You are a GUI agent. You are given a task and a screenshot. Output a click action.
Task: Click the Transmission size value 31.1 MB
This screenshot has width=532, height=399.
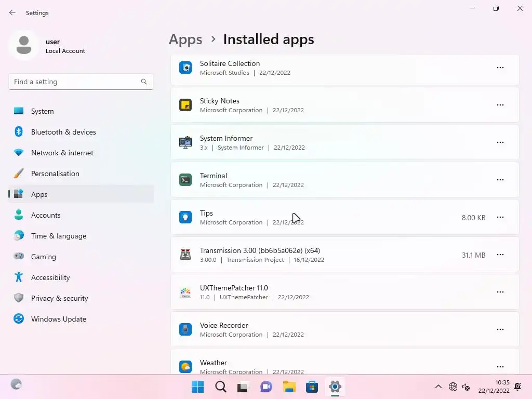[473, 255]
